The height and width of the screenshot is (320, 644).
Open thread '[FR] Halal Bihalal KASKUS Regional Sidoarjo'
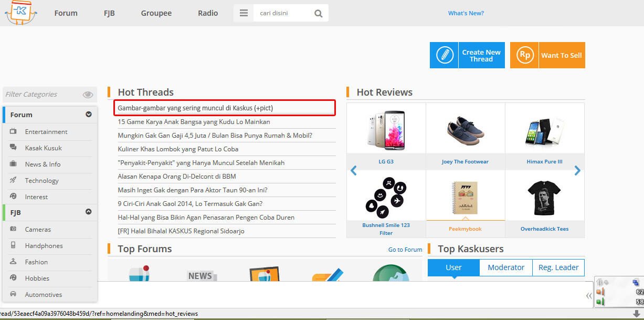[181, 231]
